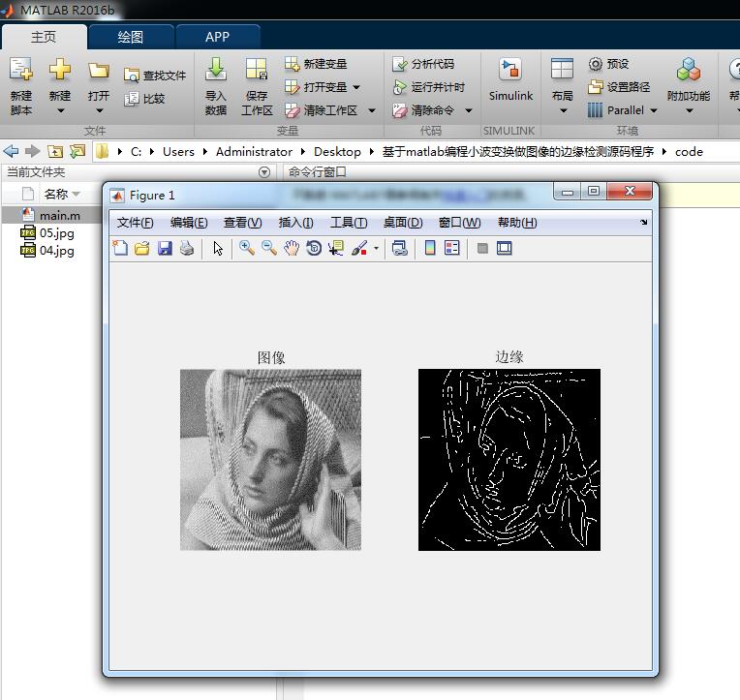Toggle the Zoom Out tool
The width and height of the screenshot is (740, 700).
click(269, 248)
